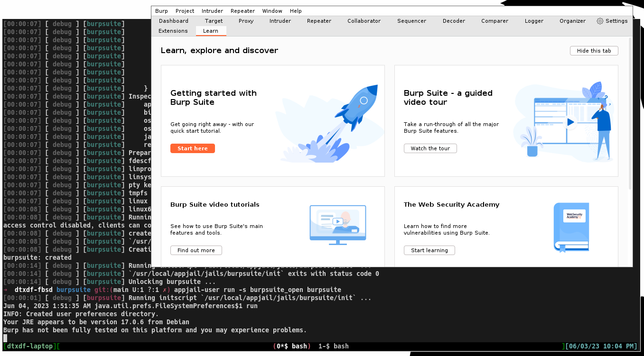Open the Help menu
Screen dimensions: 644x356
[296, 11]
